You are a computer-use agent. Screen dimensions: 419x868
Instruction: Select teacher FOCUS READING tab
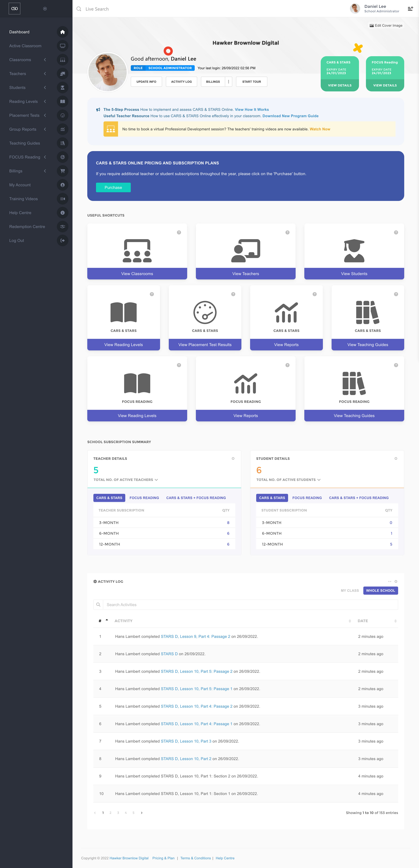pos(144,498)
